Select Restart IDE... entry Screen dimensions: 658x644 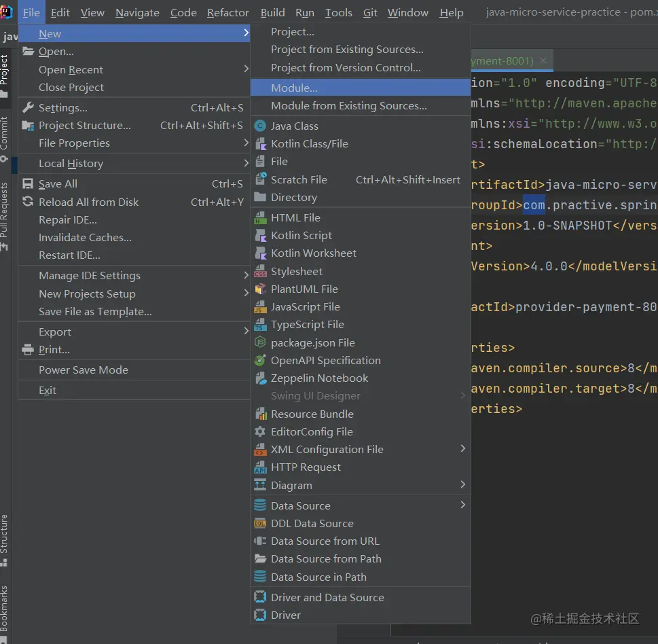tap(134, 255)
